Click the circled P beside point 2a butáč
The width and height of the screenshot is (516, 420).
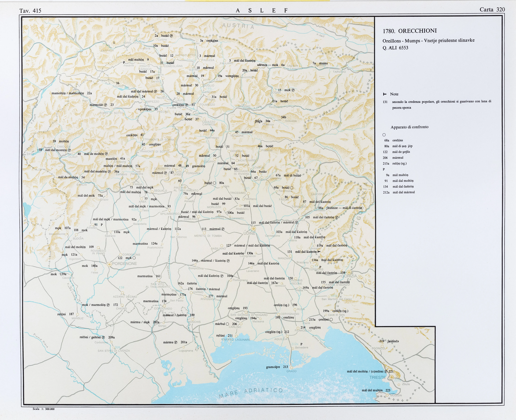[x=171, y=36]
